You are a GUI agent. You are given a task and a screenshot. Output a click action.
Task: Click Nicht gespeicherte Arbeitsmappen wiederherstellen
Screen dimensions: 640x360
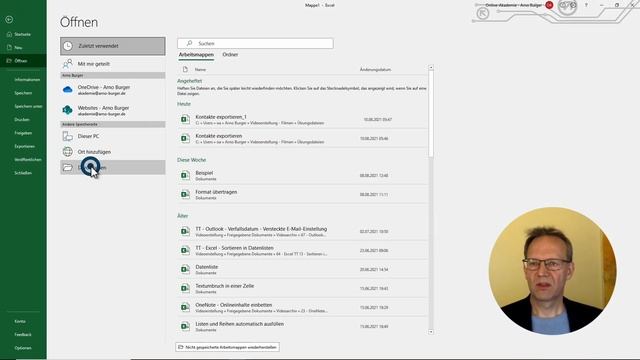[x=227, y=347]
